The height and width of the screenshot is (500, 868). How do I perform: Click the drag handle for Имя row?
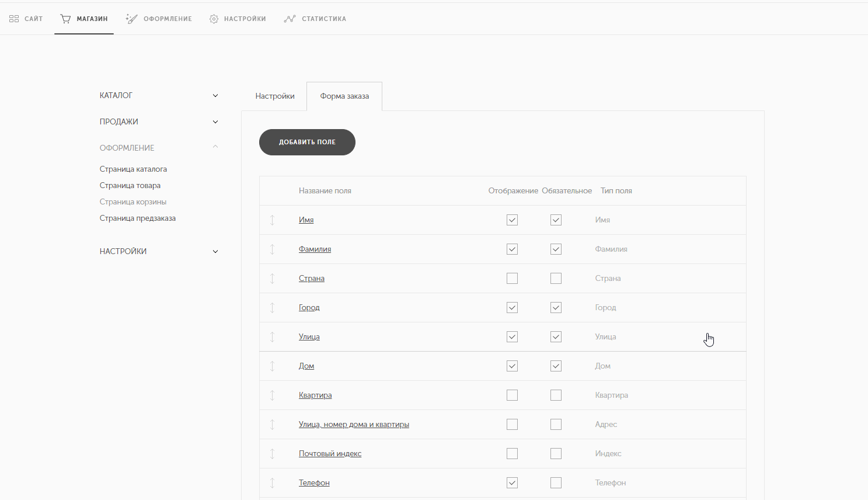pyautogui.click(x=272, y=220)
